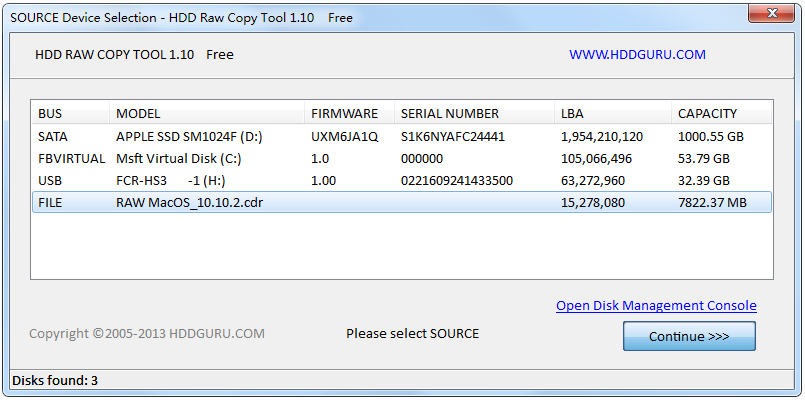The height and width of the screenshot is (400, 805).
Task: Select the APPLE SSD SM1024F (D:) row
Action: [x=402, y=137]
